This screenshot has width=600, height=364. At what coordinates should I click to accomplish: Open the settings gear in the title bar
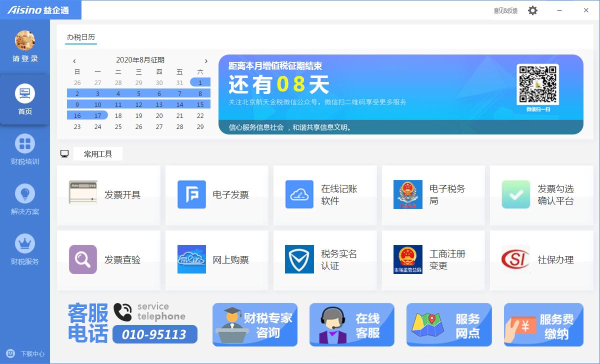(x=532, y=10)
